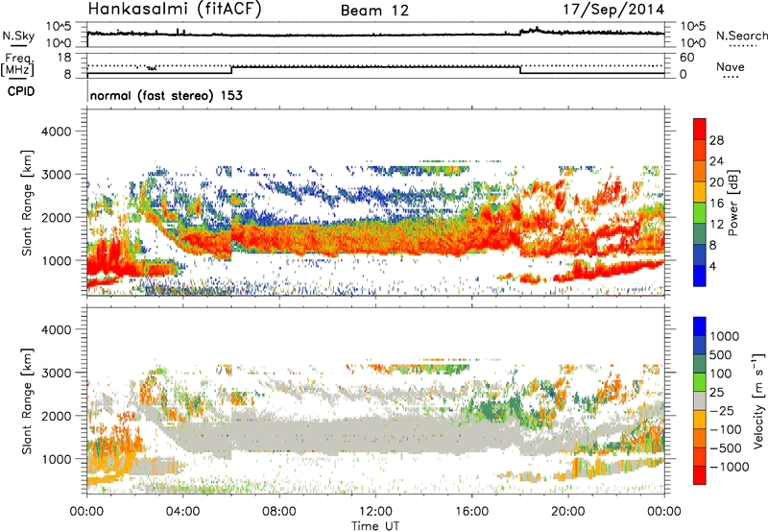Image resolution: width=768 pixels, height=532 pixels.
Task: Click the 1000 tick on Velocity colorbar
Action: 725,336
